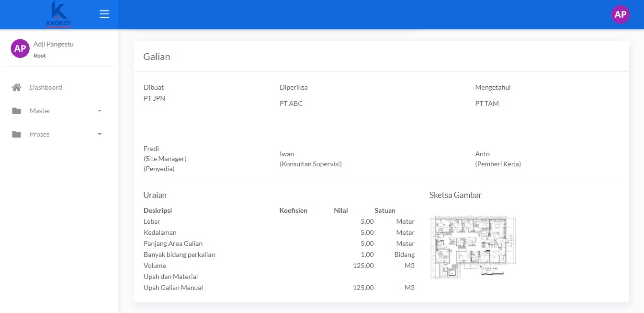Click the Root role label under username

pos(40,56)
